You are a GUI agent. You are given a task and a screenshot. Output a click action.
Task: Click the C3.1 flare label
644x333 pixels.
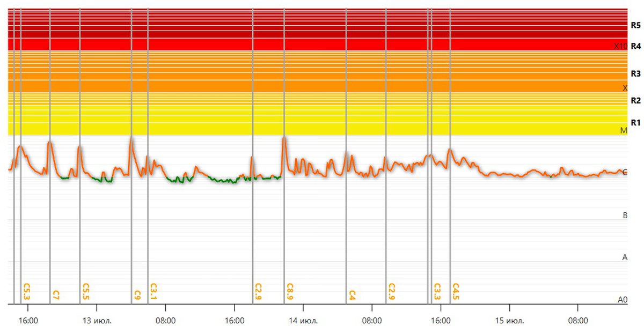coord(153,292)
